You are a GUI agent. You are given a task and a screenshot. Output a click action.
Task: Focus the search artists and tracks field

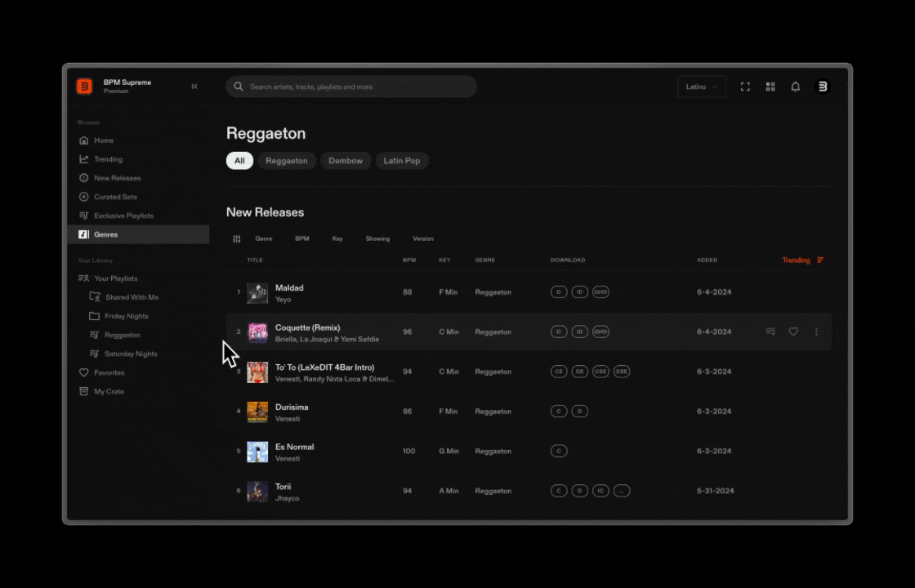tap(351, 87)
